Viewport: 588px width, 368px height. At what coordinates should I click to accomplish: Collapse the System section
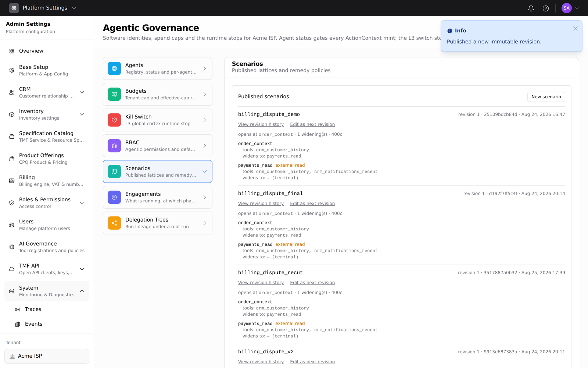tap(82, 291)
